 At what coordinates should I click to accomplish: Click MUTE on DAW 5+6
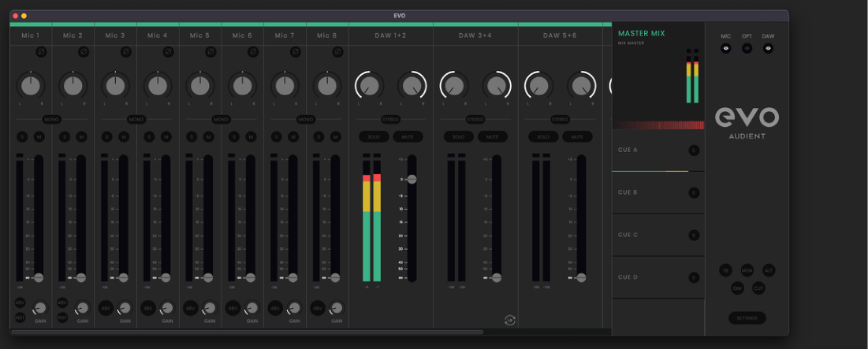click(x=577, y=136)
